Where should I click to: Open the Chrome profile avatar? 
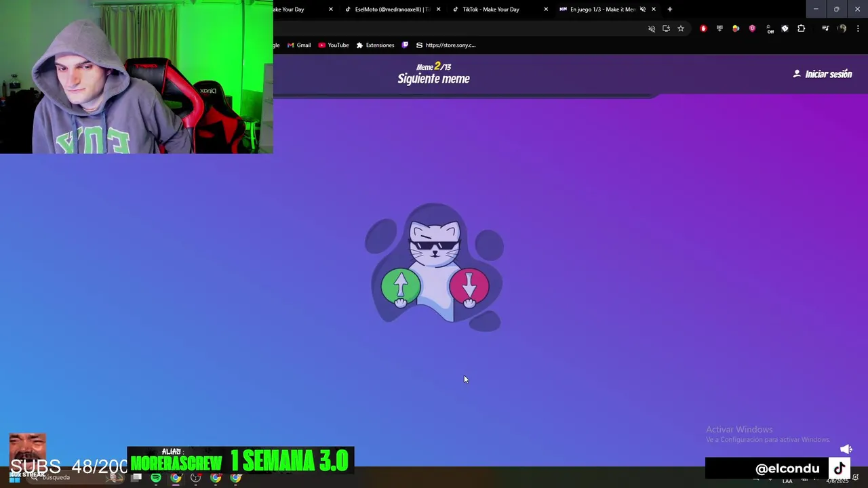[842, 28]
